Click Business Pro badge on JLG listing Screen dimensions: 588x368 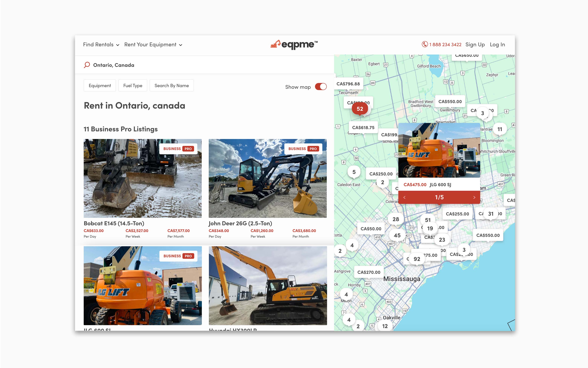(178, 256)
